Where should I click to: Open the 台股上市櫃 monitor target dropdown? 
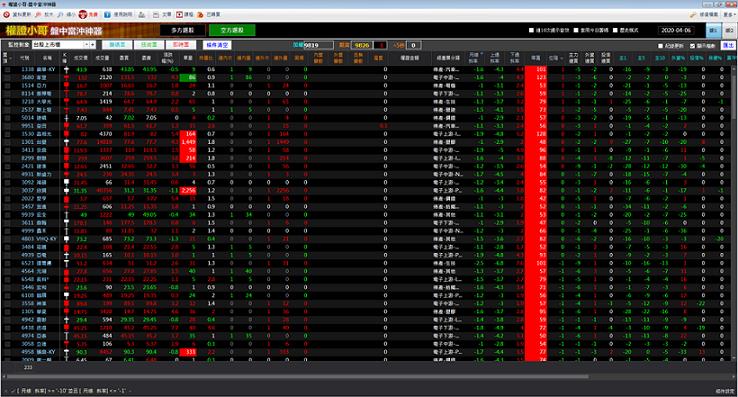pyautogui.click(x=93, y=45)
